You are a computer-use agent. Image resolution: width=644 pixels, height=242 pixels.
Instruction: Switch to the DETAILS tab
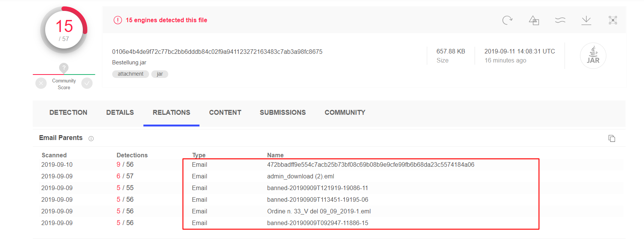point(120,113)
